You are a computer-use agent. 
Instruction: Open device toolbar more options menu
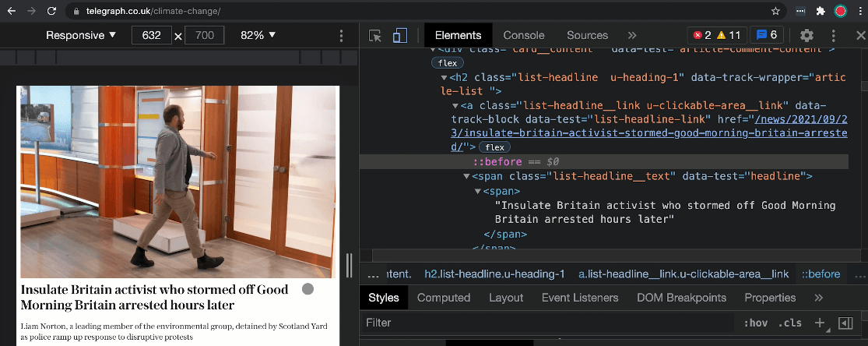[x=341, y=36]
